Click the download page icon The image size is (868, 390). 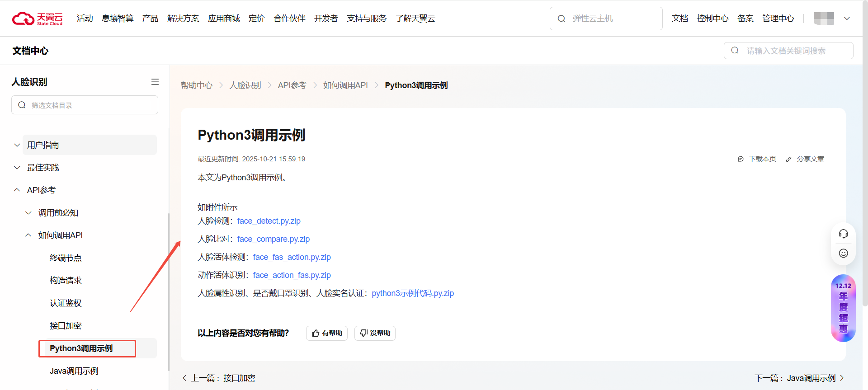tap(741, 159)
